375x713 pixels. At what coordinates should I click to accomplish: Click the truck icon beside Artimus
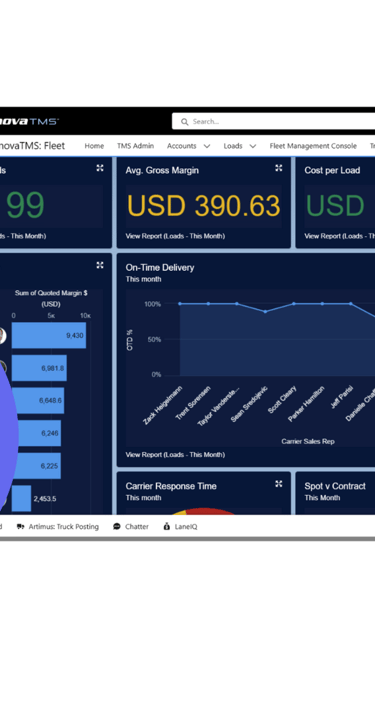pyautogui.click(x=20, y=527)
